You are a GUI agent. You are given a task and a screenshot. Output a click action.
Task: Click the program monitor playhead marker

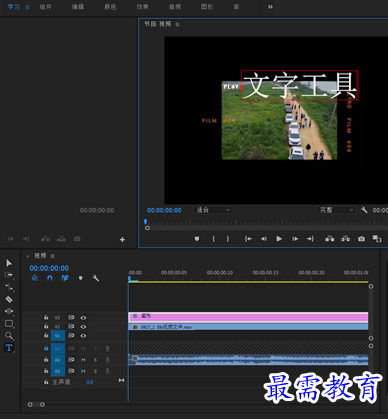pyautogui.click(x=145, y=221)
